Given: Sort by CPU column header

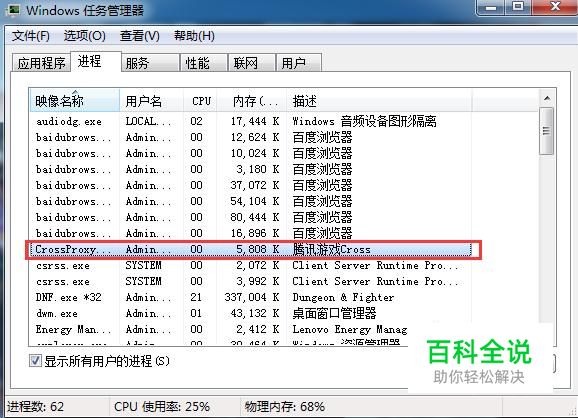Looking at the screenshot, I should pos(200,101).
